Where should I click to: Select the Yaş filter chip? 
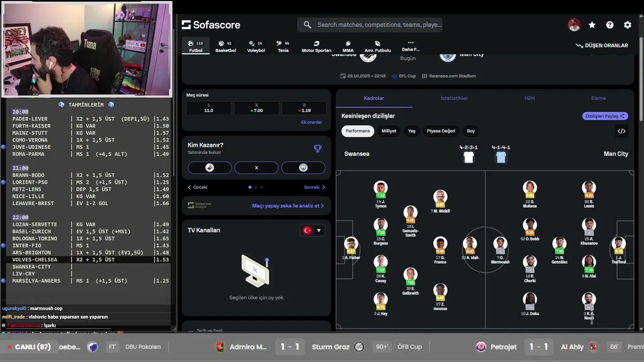coord(412,131)
